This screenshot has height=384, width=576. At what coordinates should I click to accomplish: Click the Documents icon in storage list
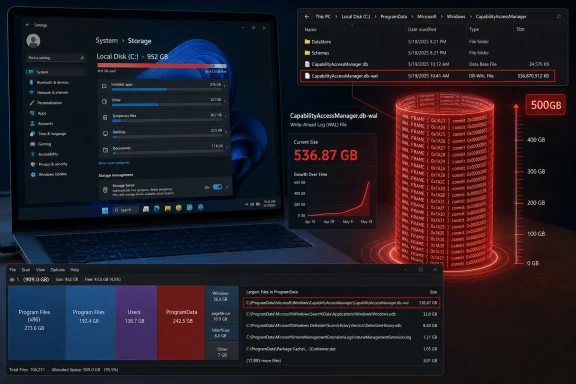tap(105, 150)
